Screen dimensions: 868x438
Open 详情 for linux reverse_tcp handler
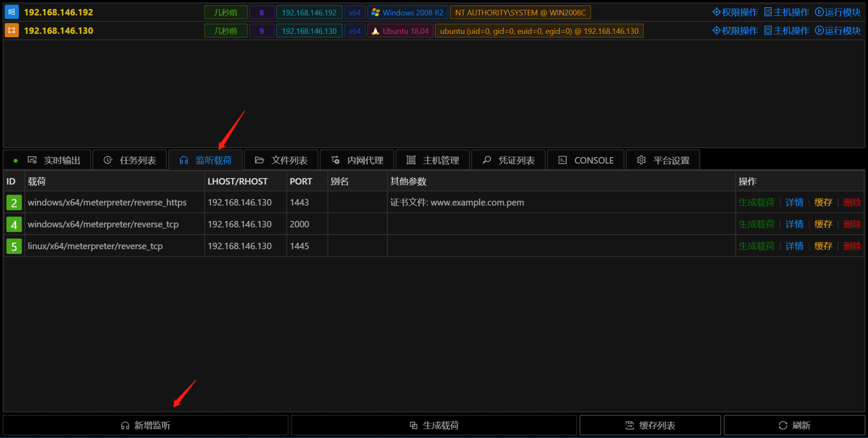(794, 246)
